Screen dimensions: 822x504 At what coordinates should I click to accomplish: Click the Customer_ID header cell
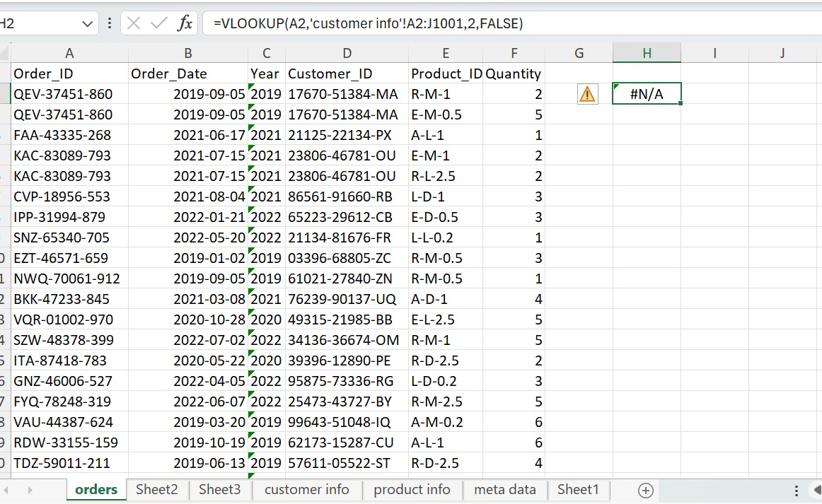pos(347,74)
